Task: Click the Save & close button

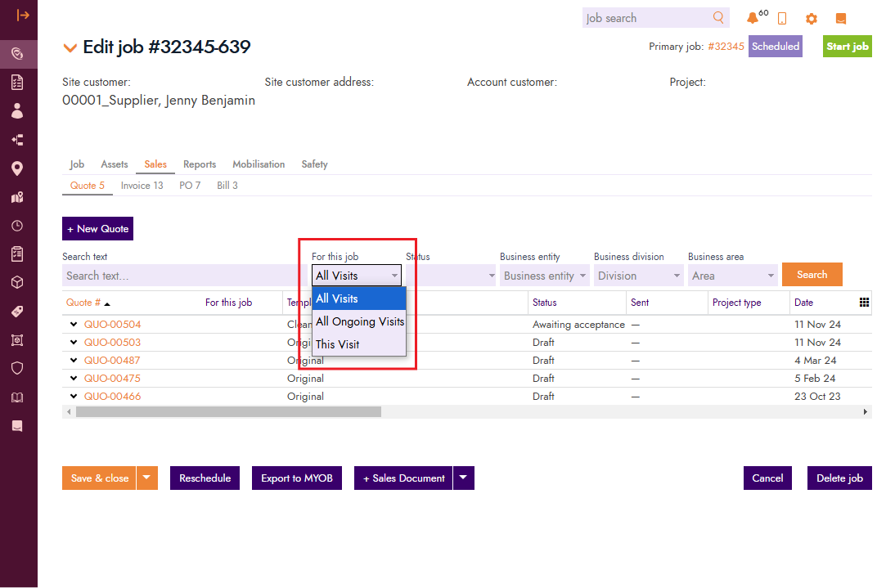Action: click(x=99, y=478)
